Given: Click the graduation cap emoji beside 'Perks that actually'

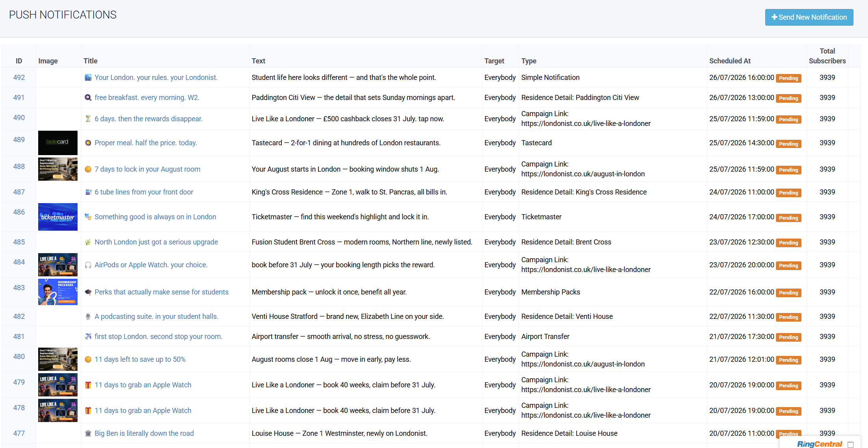Looking at the screenshot, I should click(88, 292).
